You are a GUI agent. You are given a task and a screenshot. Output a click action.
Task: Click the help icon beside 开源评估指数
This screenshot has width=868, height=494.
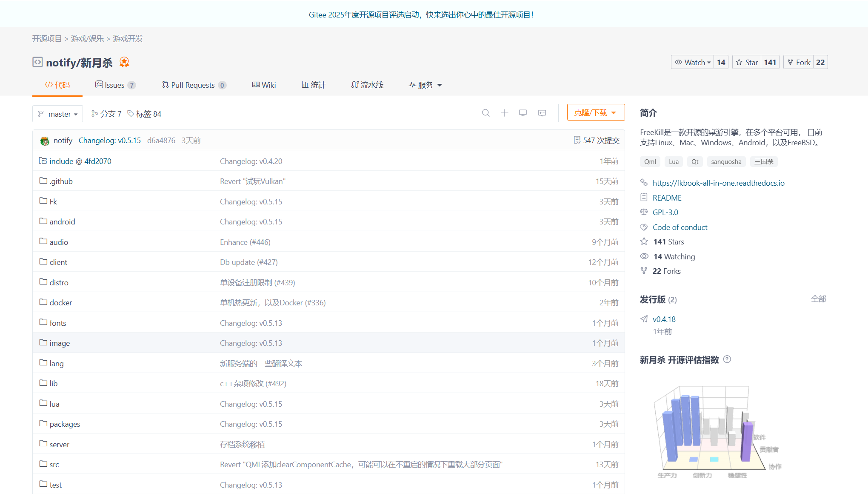pyautogui.click(x=727, y=359)
